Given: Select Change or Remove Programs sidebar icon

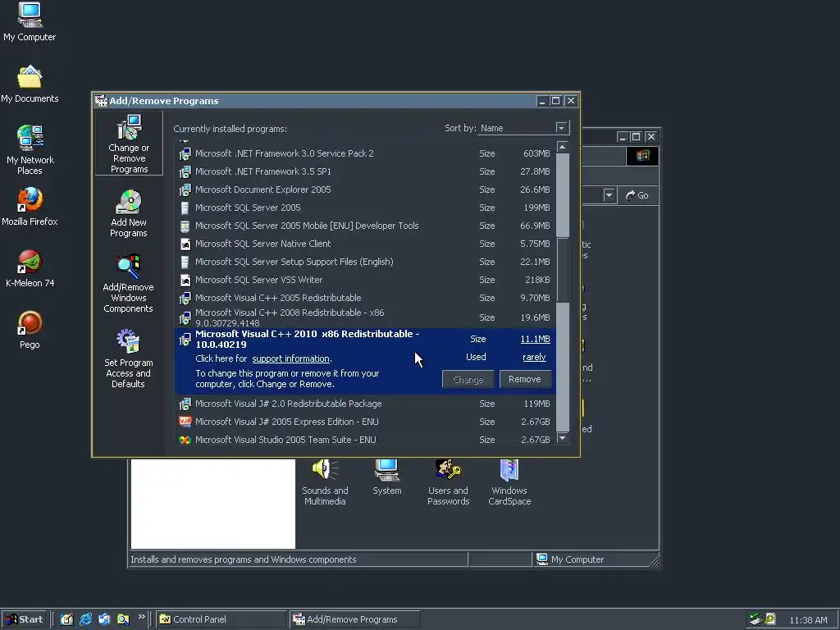Looking at the screenshot, I should [129, 144].
